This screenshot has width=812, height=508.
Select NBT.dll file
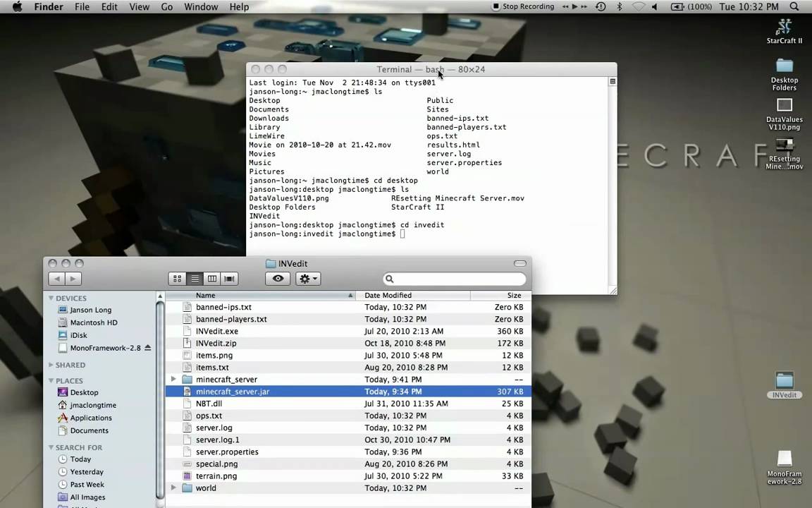348,404
